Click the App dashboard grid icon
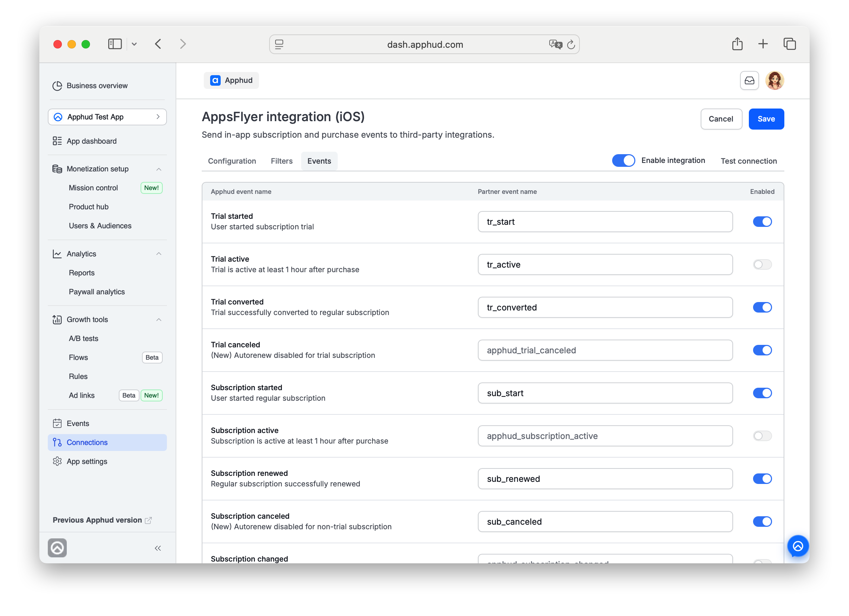 [57, 141]
